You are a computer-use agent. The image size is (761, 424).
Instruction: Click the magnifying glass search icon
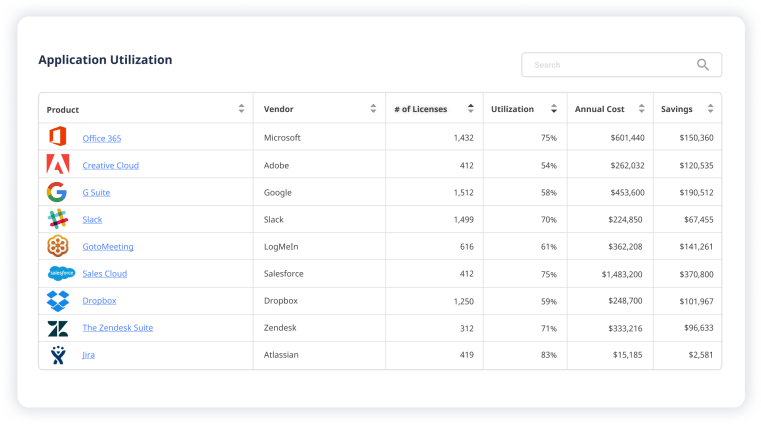[x=703, y=65]
